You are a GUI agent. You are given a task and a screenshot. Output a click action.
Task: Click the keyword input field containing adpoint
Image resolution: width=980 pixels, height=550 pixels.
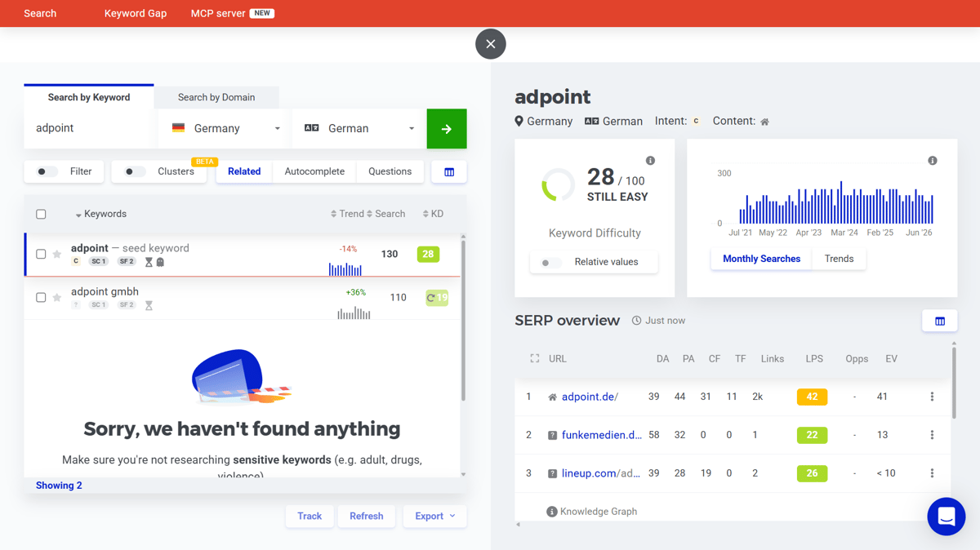pos(90,129)
